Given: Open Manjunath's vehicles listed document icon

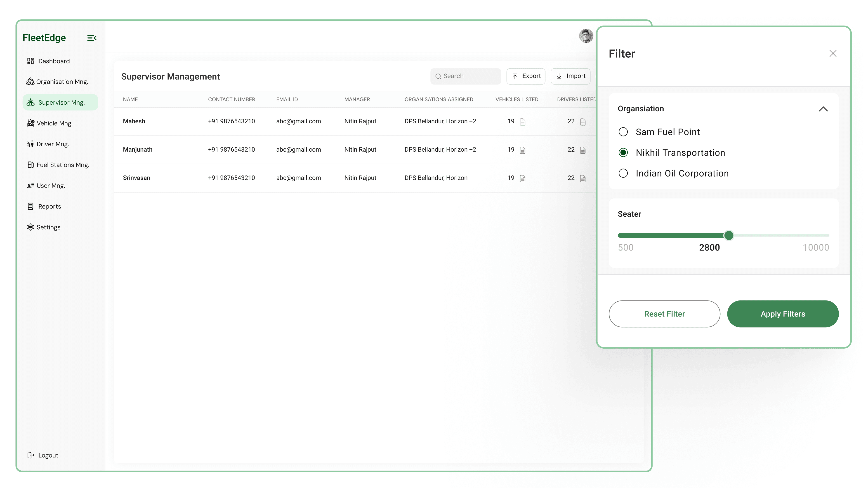Looking at the screenshot, I should tap(523, 150).
